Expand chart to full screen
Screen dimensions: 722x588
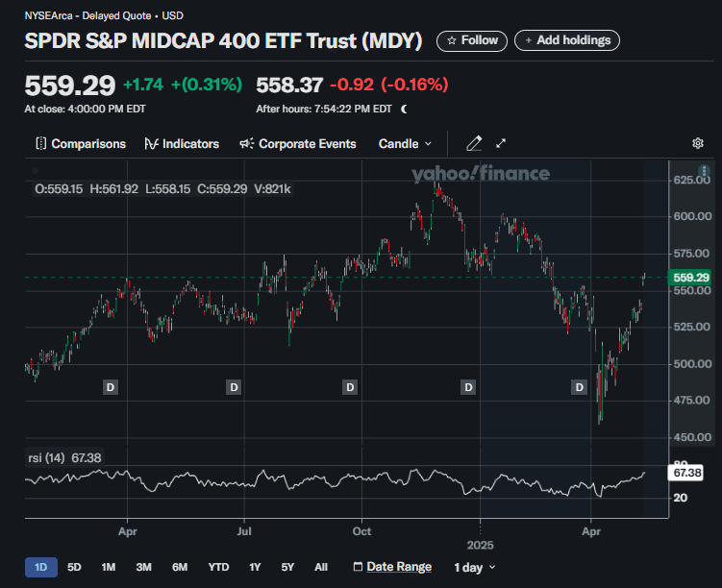click(x=501, y=143)
